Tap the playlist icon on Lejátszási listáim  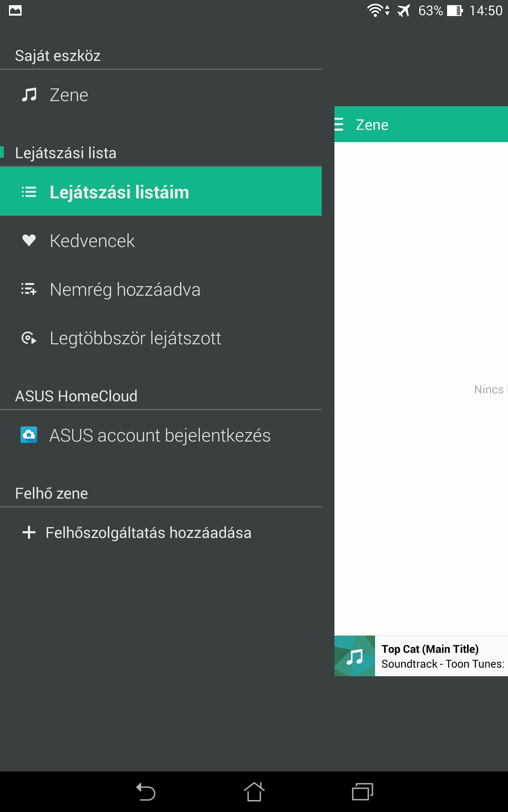29,192
